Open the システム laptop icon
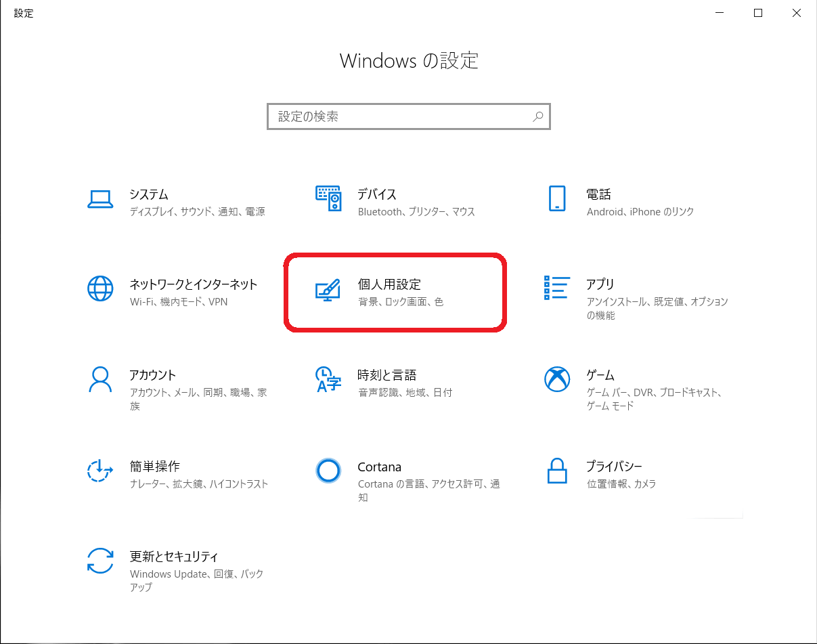The width and height of the screenshot is (817, 644). pyautogui.click(x=100, y=199)
